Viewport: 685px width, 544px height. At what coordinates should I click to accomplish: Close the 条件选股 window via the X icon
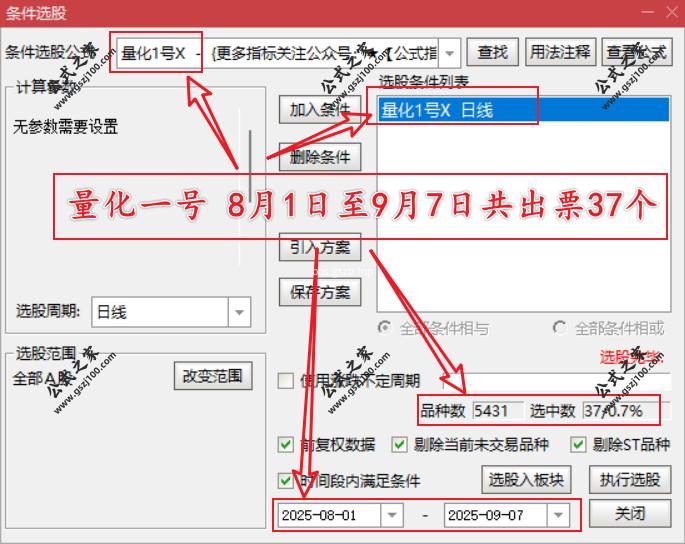tap(672, 12)
